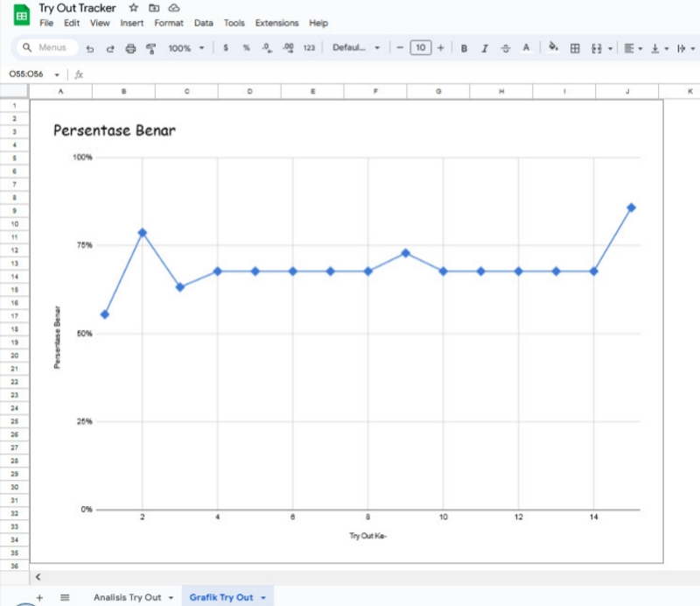This screenshot has width=700, height=606.
Task: Redo the last action
Action: [x=110, y=48]
